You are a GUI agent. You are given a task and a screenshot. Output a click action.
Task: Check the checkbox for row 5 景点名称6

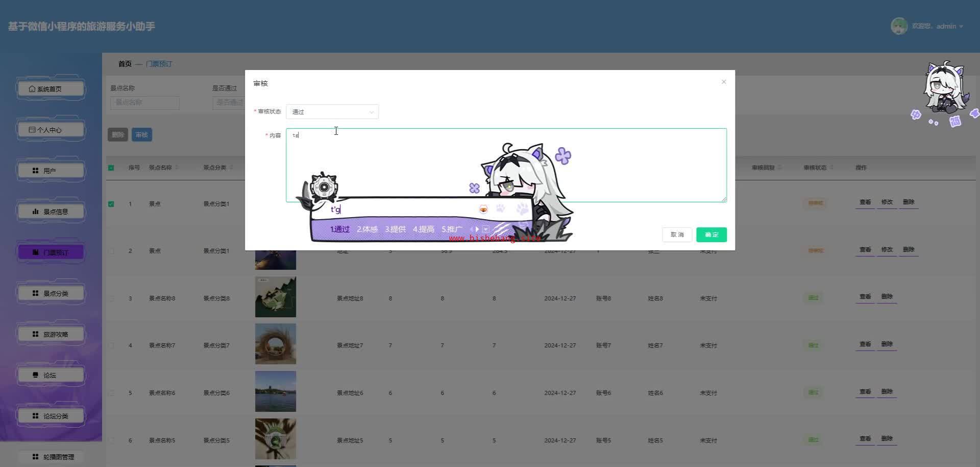coord(111,393)
